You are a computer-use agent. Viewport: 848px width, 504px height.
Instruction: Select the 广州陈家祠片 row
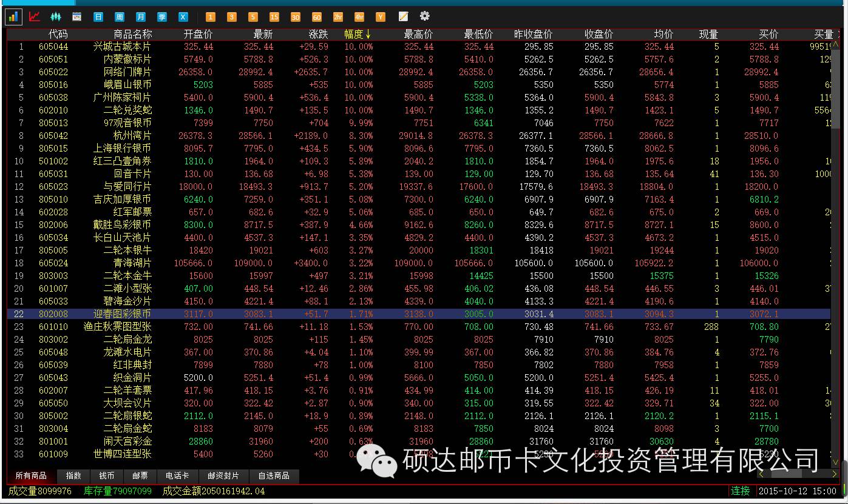pyautogui.click(x=419, y=98)
